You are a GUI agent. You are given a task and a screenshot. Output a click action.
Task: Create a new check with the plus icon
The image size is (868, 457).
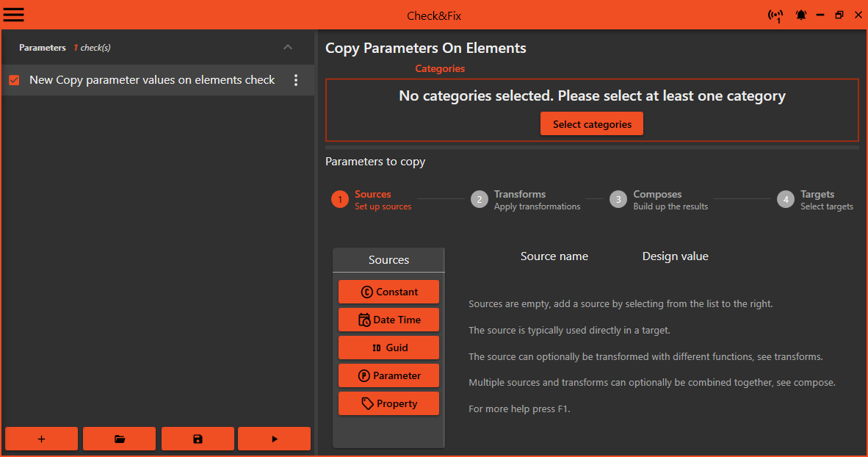pos(41,439)
